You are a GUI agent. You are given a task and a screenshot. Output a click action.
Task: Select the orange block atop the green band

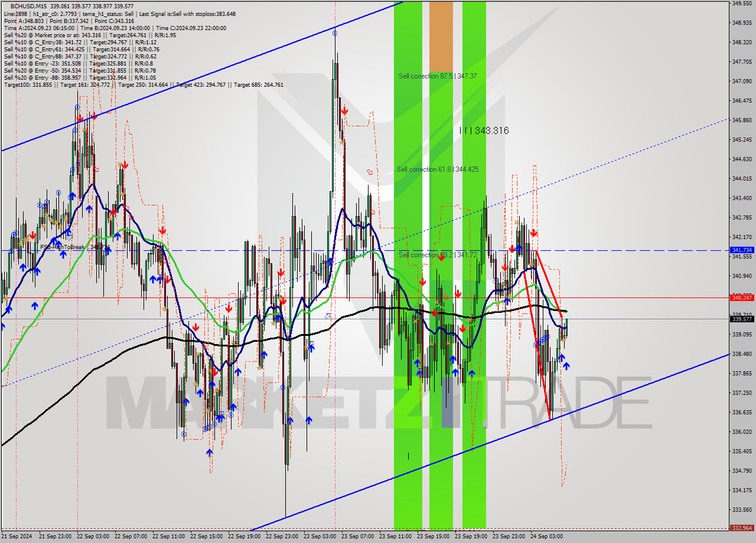(441, 37)
